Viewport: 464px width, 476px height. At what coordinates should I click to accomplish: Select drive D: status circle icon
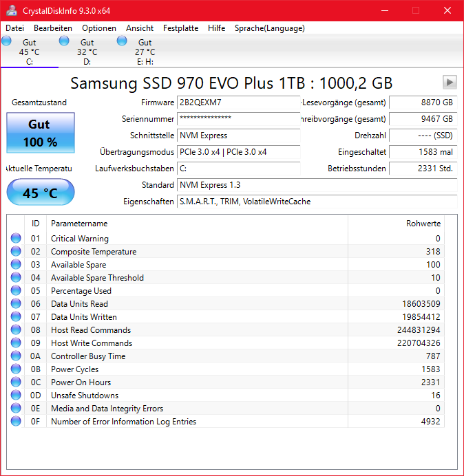pyautogui.click(x=64, y=41)
